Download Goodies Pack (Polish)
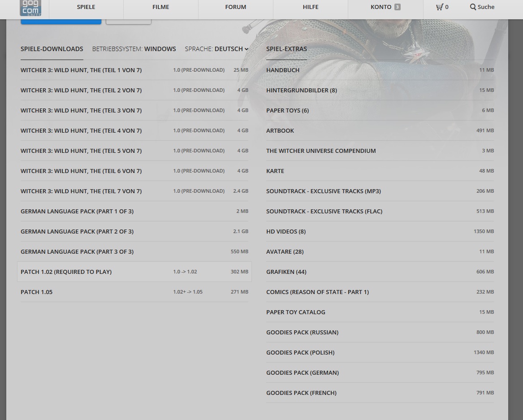Image resolution: width=523 pixels, height=420 pixels. click(380, 353)
